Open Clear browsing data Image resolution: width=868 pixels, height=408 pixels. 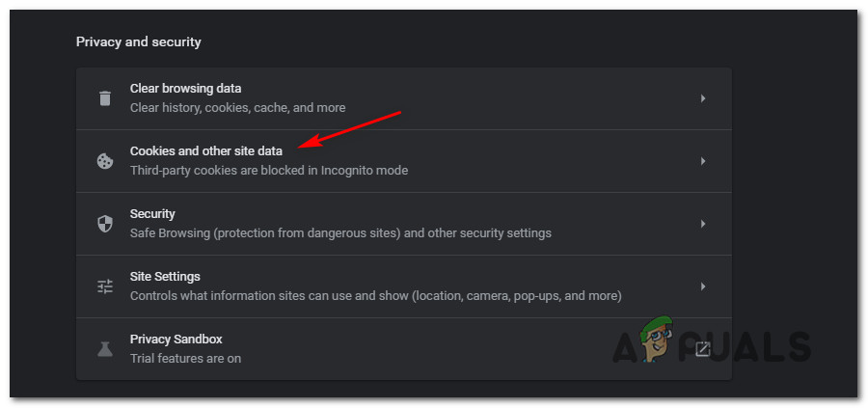click(x=185, y=89)
